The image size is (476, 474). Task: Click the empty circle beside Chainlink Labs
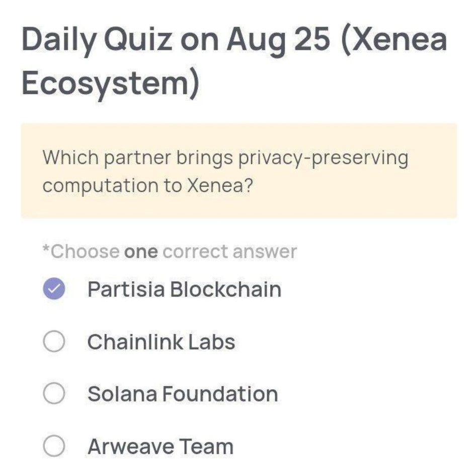[x=54, y=340]
